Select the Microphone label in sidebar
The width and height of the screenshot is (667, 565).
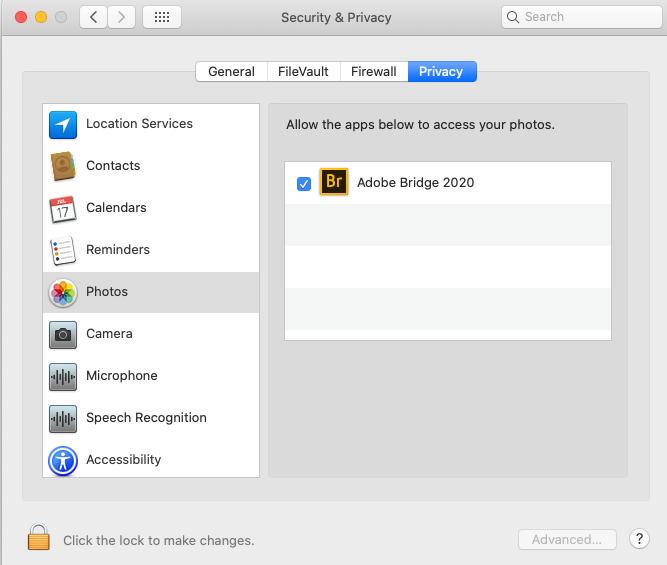pyautogui.click(x=122, y=376)
